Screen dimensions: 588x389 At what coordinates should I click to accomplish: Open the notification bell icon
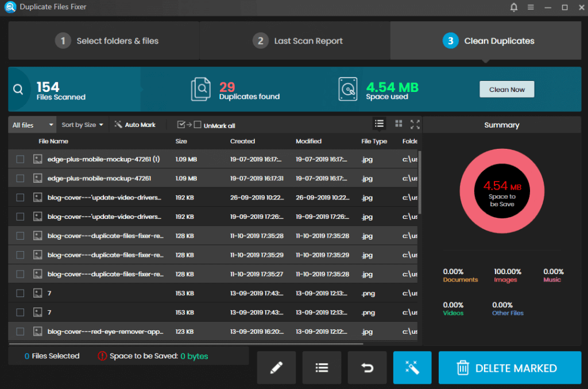point(514,7)
